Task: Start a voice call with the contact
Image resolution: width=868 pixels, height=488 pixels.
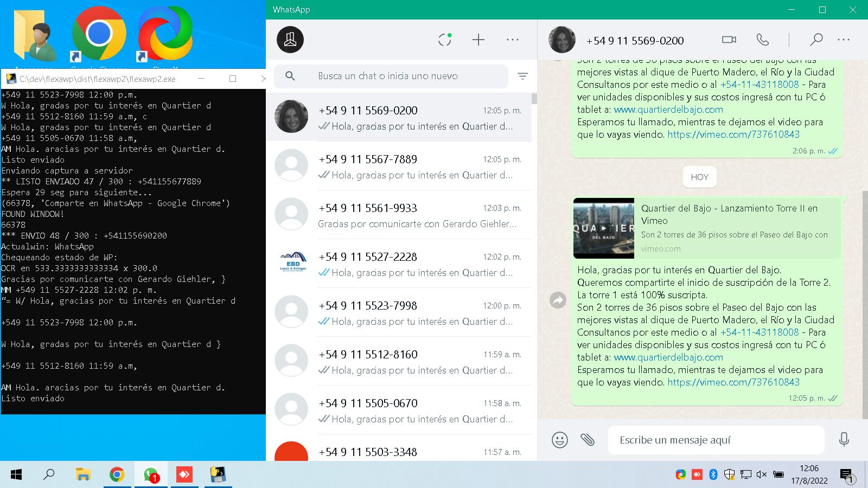Action: [x=763, y=40]
